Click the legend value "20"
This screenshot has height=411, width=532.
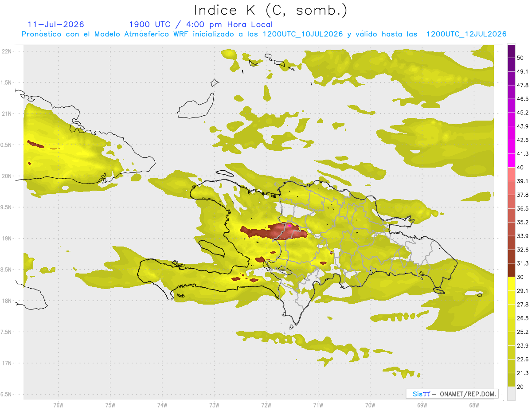click(x=521, y=387)
